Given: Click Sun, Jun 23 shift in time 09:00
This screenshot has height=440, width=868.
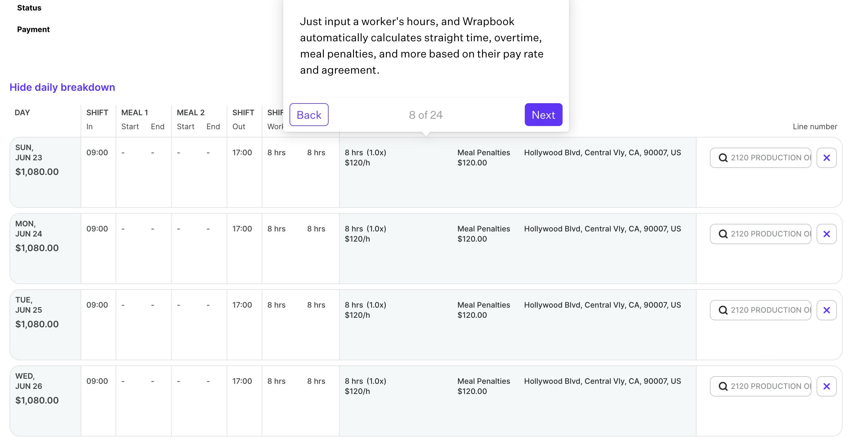Looking at the screenshot, I should (x=97, y=153).
